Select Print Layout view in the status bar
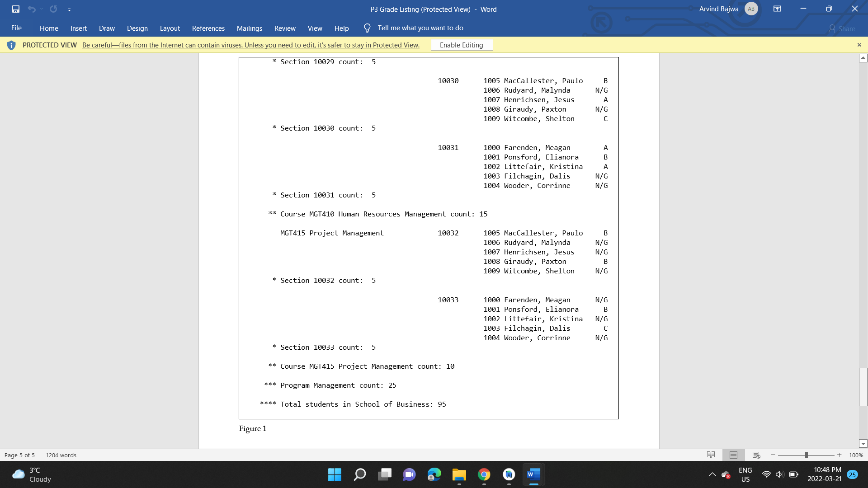This screenshot has width=868, height=488. [x=733, y=455]
